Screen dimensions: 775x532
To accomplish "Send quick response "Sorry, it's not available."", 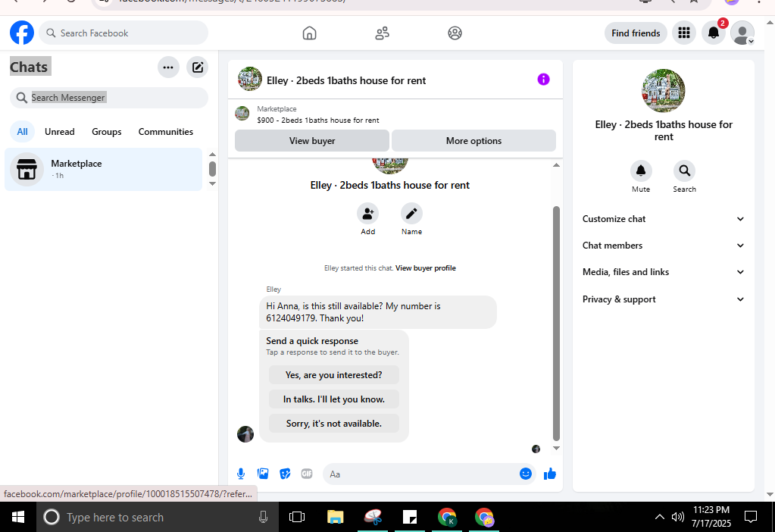I will [333, 423].
